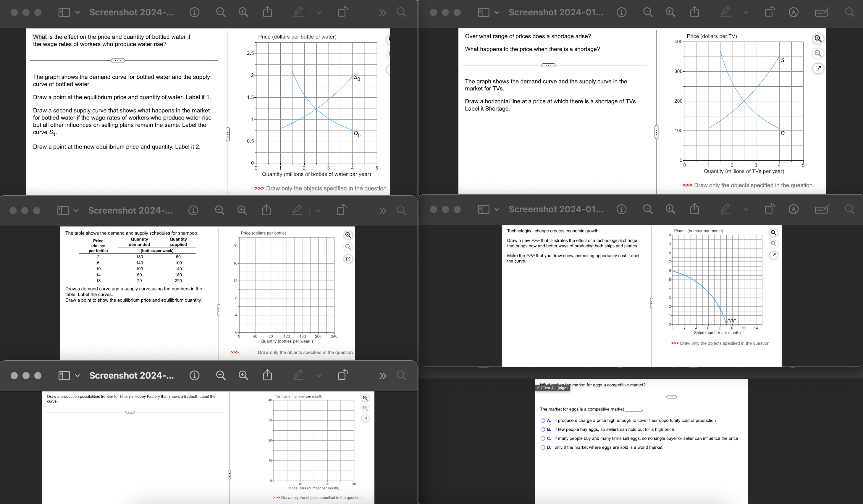The height and width of the screenshot is (504, 863).
Task: Open the sidebar view dropdown in the top-left bottled water window
Action: (x=77, y=13)
